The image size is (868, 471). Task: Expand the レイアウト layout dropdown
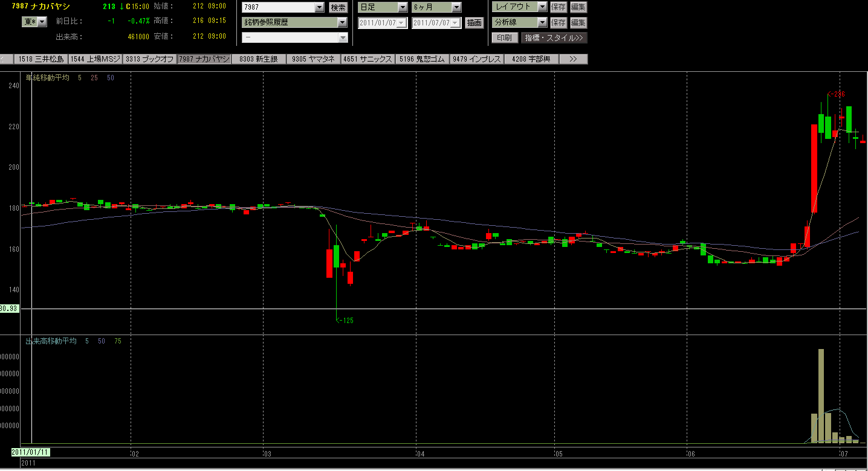(x=542, y=7)
